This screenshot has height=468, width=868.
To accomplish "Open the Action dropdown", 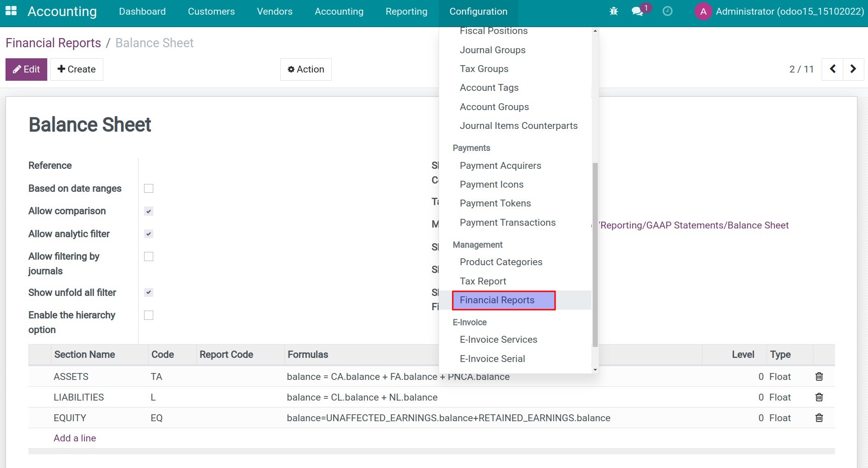I will pos(306,69).
